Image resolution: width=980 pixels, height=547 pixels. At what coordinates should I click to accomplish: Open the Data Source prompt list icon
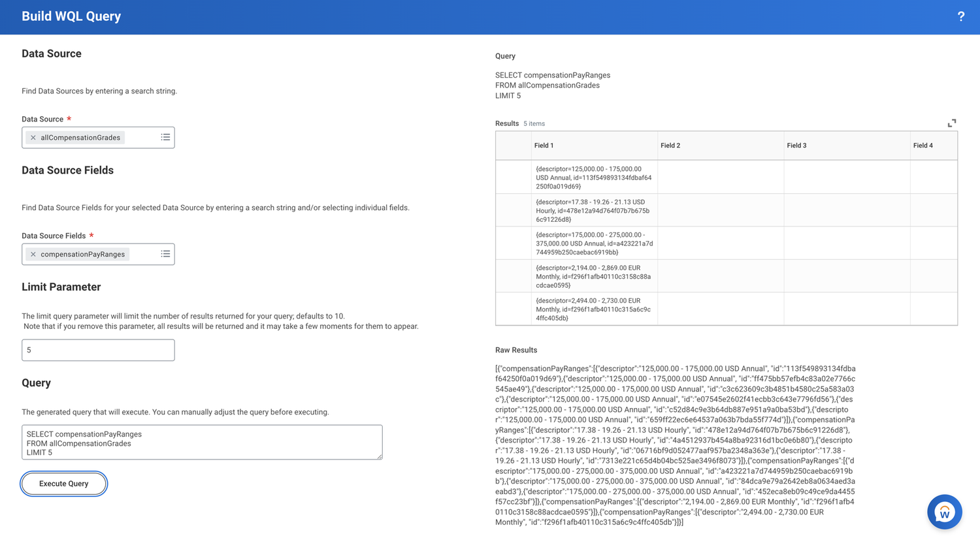click(165, 137)
